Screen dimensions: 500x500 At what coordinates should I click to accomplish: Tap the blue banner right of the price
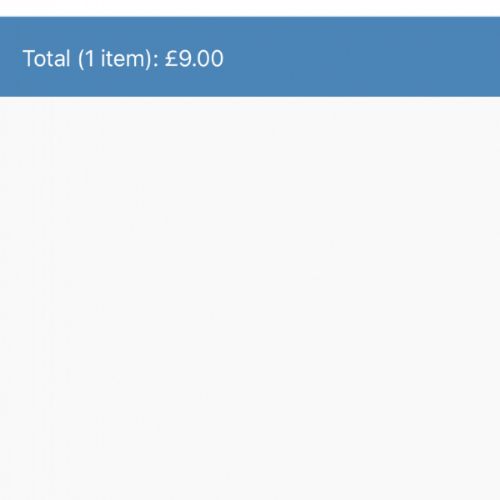point(362,59)
